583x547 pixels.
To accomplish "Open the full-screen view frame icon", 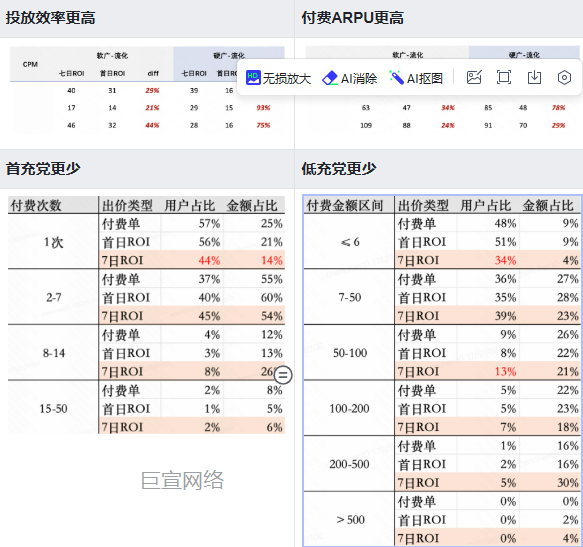I will coord(504,77).
